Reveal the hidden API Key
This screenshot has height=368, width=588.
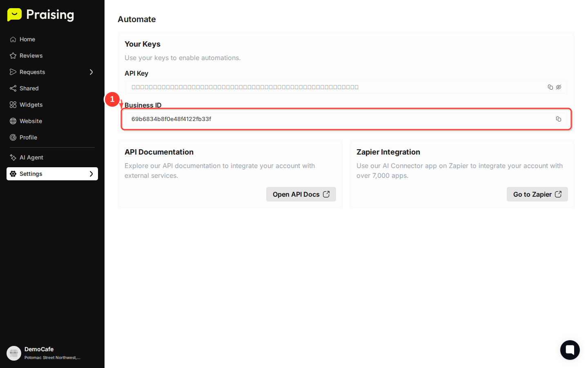pyautogui.click(x=559, y=87)
